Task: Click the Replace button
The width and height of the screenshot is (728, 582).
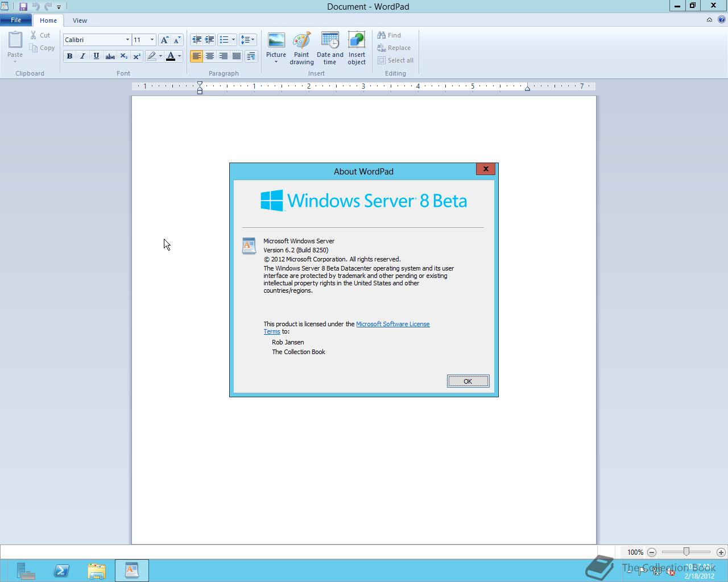Action: click(x=394, y=48)
